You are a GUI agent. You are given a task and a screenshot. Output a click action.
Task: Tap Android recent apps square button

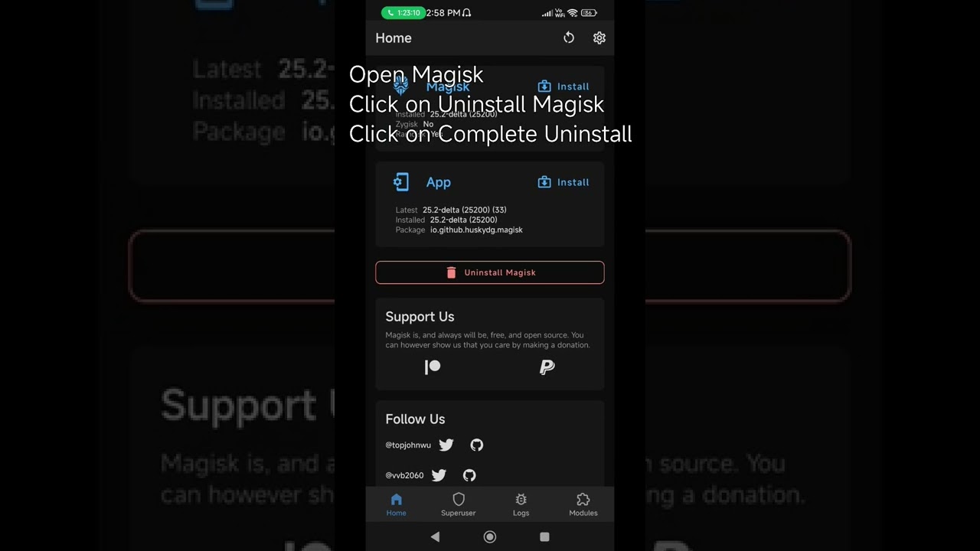point(544,537)
